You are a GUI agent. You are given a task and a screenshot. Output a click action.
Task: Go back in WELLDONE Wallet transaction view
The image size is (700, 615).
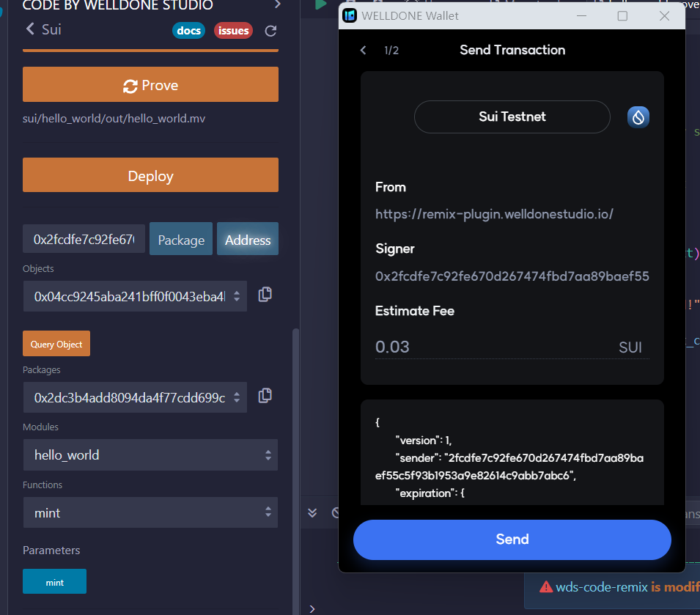coord(364,50)
